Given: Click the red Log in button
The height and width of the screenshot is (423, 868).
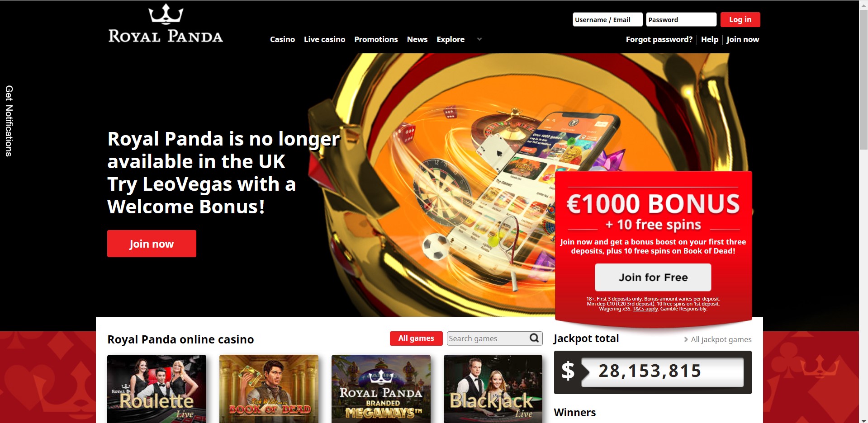Looking at the screenshot, I should coord(740,19).
